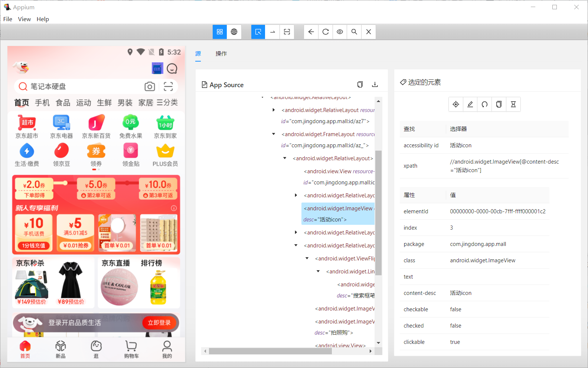Collapse the RelativeLayout node above ViewFlipper
The image size is (588, 368).
click(296, 245)
